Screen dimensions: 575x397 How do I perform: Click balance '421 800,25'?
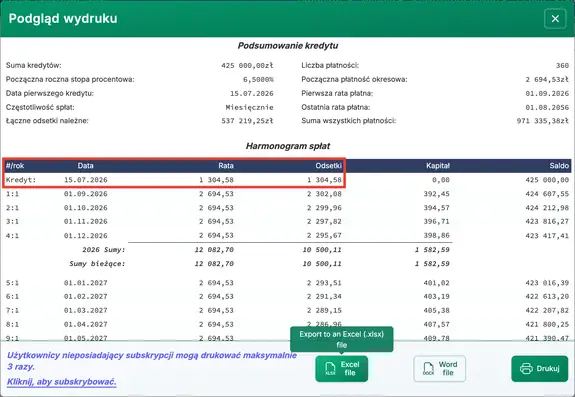click(x=547, y=324)
